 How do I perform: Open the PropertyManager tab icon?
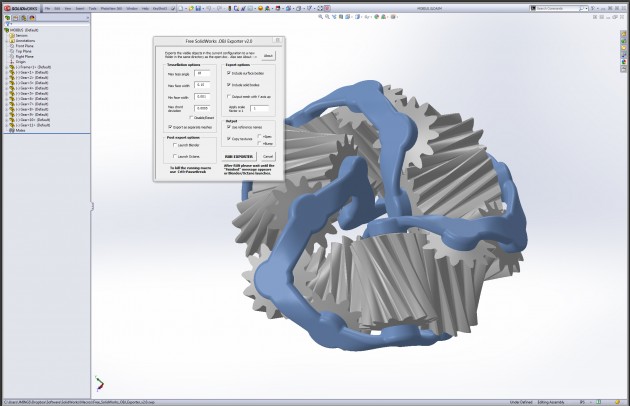16,18
